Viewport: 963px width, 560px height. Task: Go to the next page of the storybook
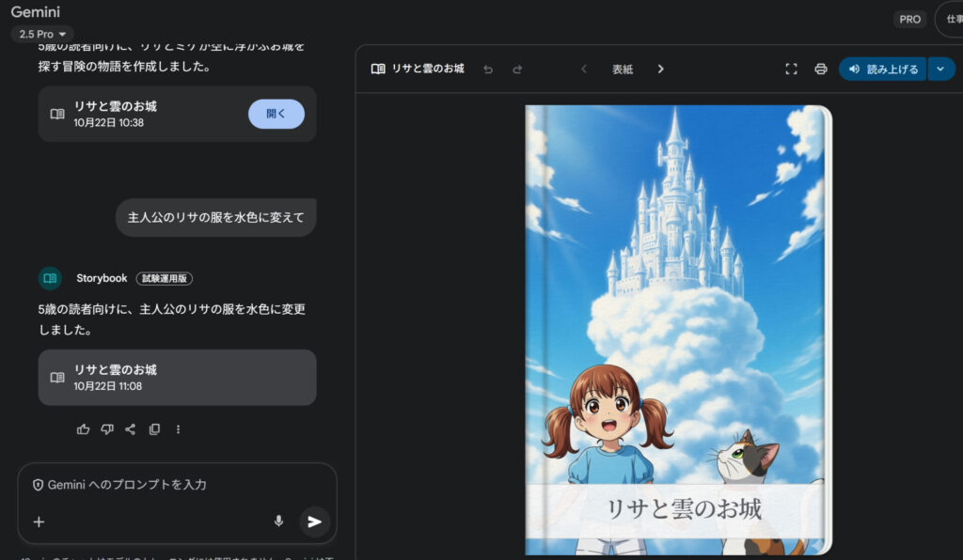coord(660,69)
